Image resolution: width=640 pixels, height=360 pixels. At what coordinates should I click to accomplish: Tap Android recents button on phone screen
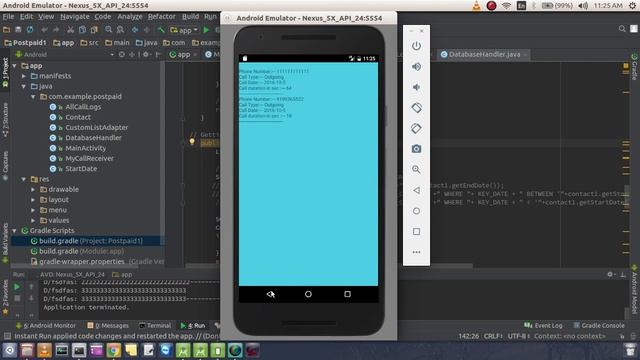coord(347,294)
